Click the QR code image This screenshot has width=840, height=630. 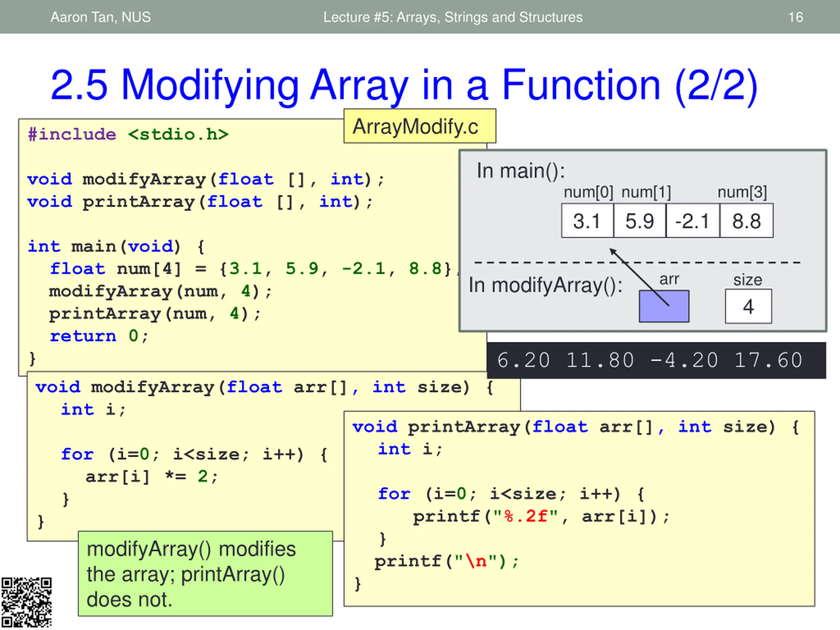click(26, 602)
